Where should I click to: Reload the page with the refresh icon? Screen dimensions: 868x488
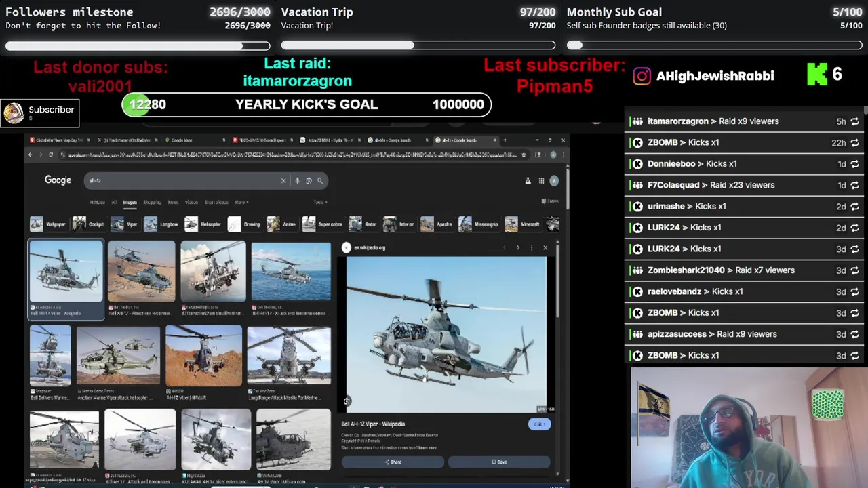[x=50, y=155]
